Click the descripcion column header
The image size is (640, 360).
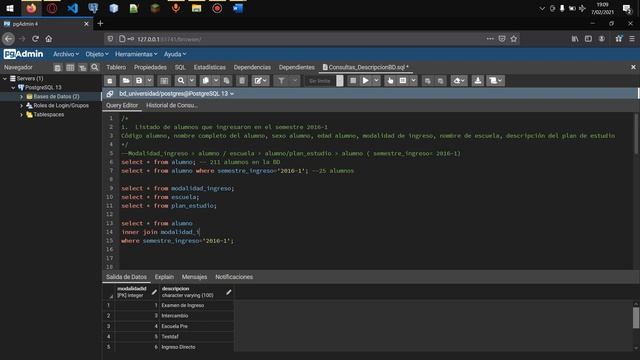pyautogui.click(x=197, y=292)
